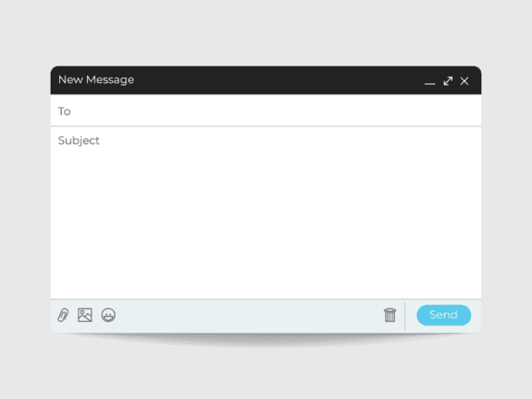532x399 pixels.
Task: Delete this message via the bin
Action: [390, 315]
